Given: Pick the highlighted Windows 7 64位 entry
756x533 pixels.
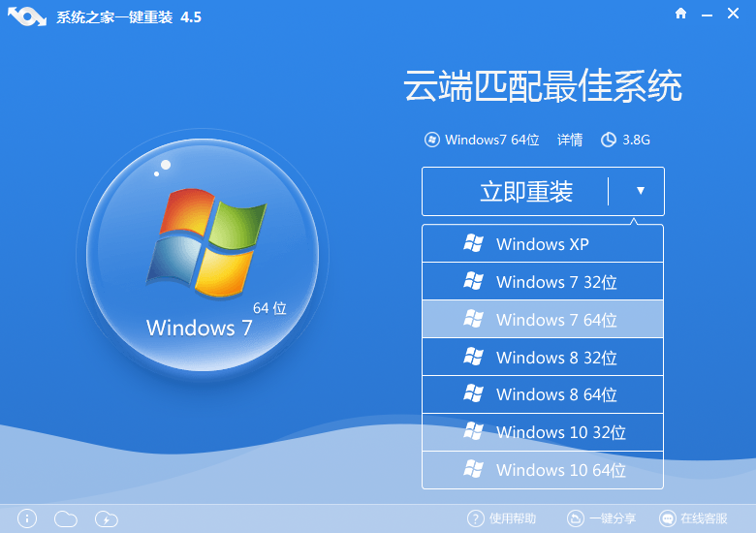Looking at the screenshot, I should 543,319.
